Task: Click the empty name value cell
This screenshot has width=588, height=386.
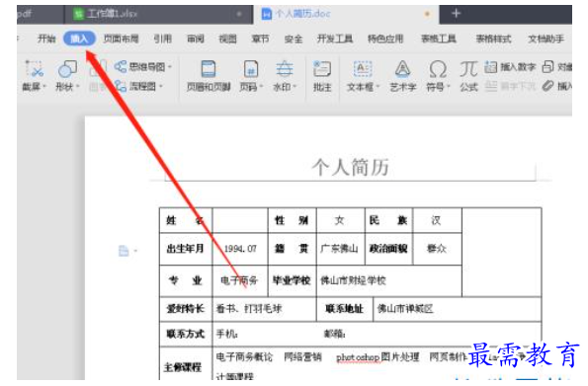Action: (240, 220)
